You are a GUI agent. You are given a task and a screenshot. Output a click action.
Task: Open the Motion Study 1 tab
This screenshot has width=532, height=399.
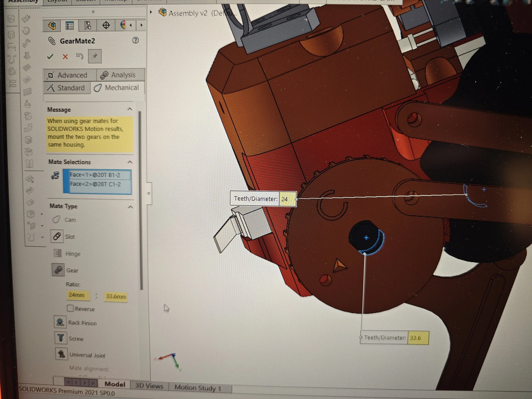198,388
